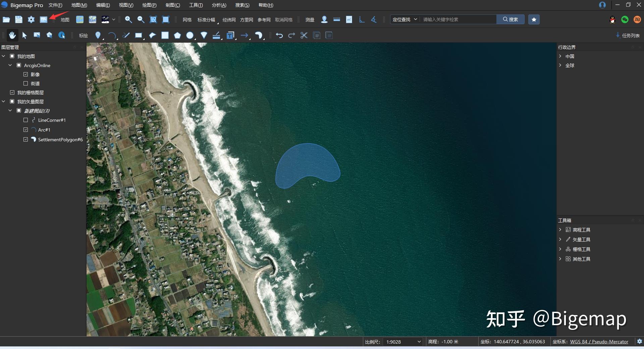644x349 pixels.
Task: Select the Text annotation tool
Action: (230, 35)
